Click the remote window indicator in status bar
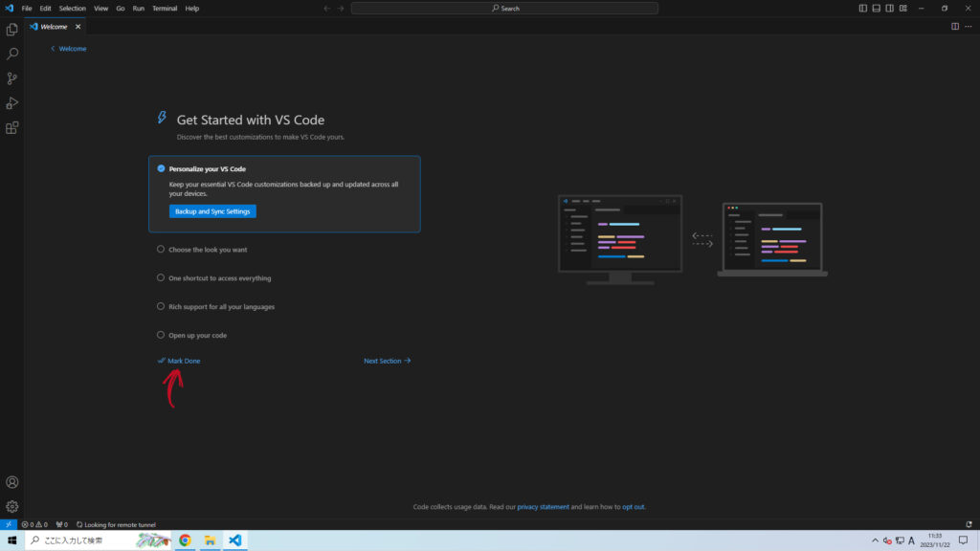 (8, 525)
